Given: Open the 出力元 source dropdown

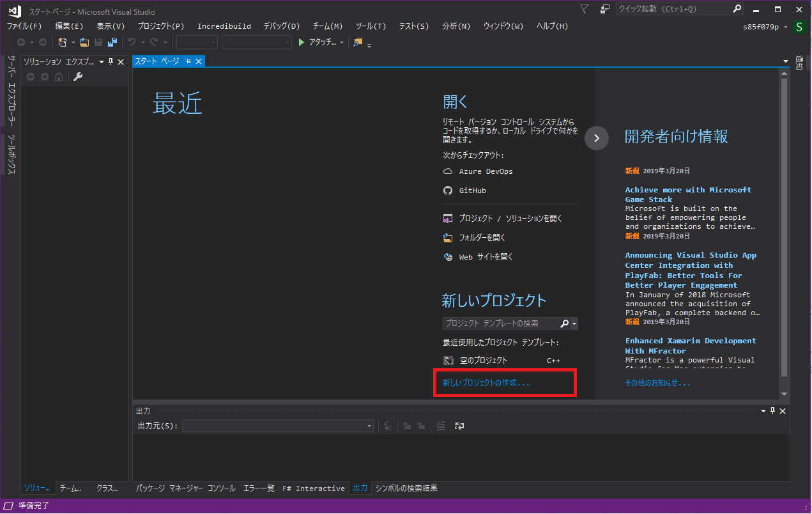Looking at the screenshot, I should tap(369, 426).
